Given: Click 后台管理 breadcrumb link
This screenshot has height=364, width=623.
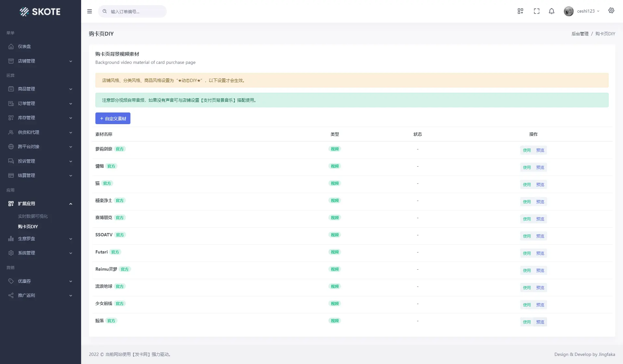Looking at the screenshot, I should (580, 34).
